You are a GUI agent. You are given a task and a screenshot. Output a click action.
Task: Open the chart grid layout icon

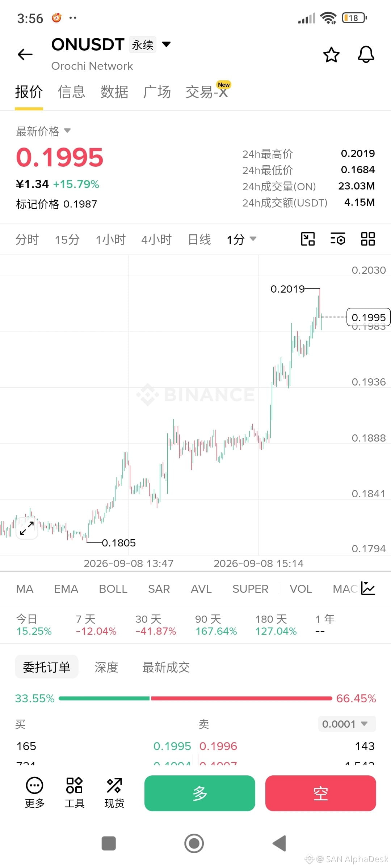click(368, 239)
